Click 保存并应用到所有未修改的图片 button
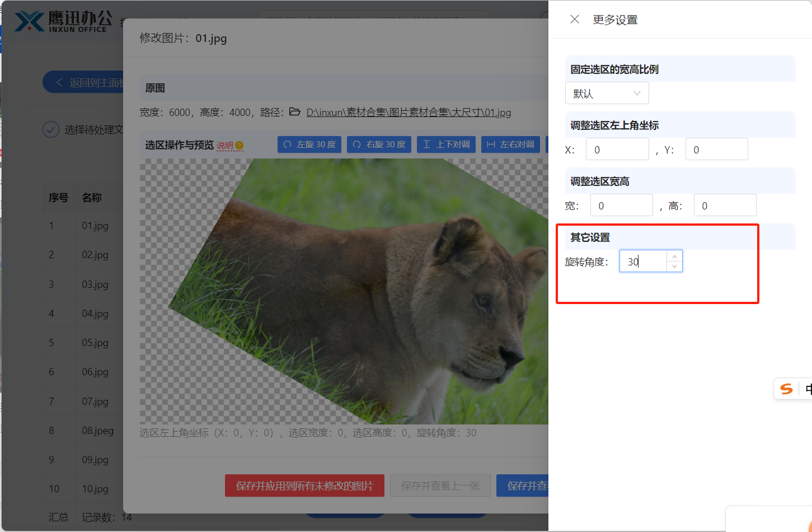The image size is (812, 532). point(304,486)
